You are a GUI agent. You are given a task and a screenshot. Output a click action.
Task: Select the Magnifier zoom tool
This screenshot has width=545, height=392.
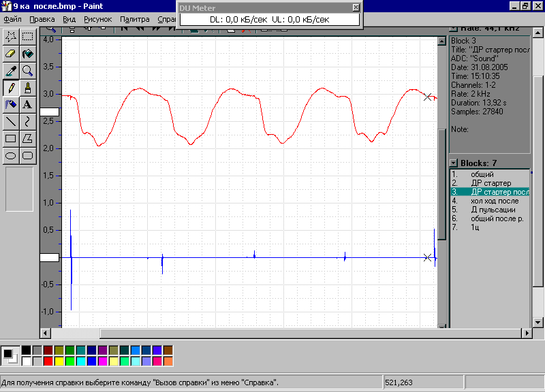[x=27, y=71]
